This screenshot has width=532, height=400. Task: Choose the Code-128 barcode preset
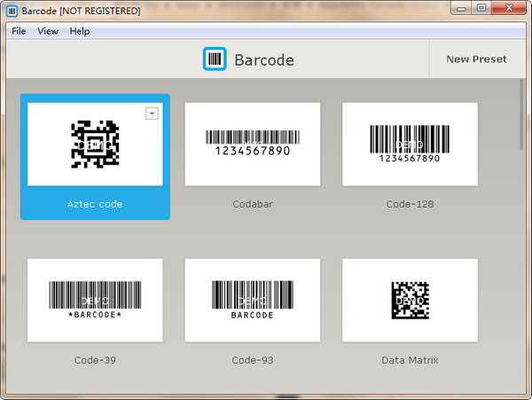pos(410,144)
